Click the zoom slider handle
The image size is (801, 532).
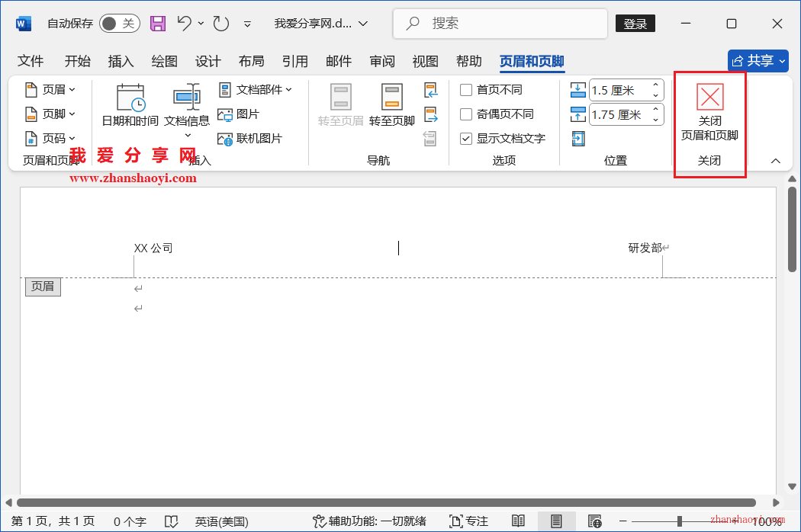click(680, 521)
